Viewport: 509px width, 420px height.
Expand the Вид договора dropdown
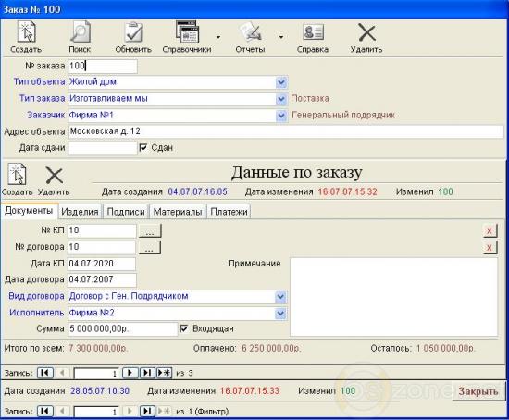point(280,296)
